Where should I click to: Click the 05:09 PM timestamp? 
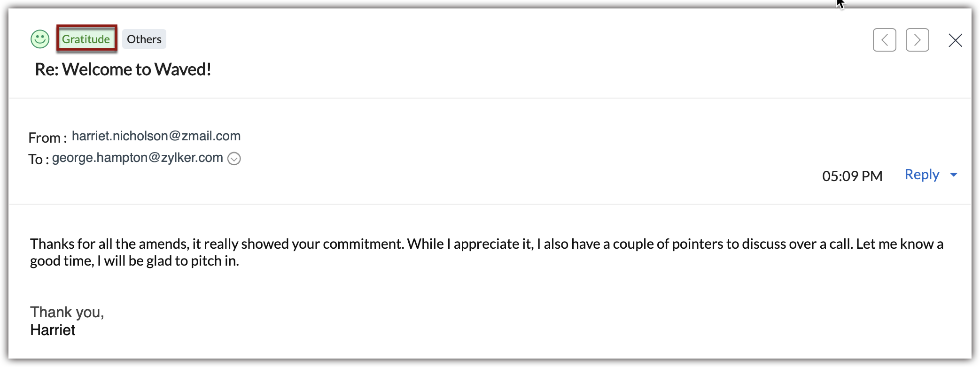pos(852,176)
